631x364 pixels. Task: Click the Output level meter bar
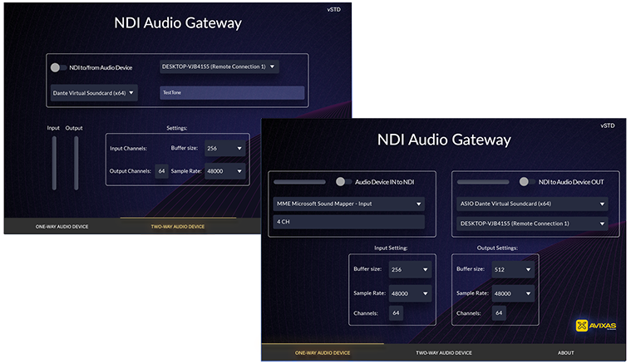[76, 163]
